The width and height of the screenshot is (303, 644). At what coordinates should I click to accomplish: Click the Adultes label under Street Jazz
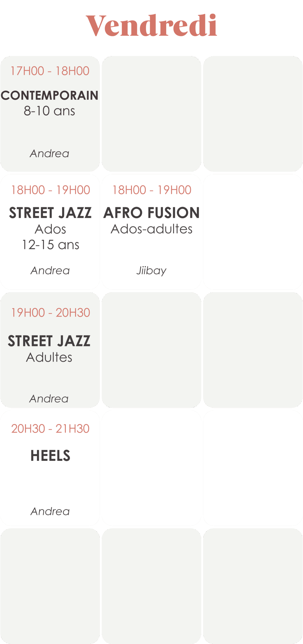click(49, 357)
